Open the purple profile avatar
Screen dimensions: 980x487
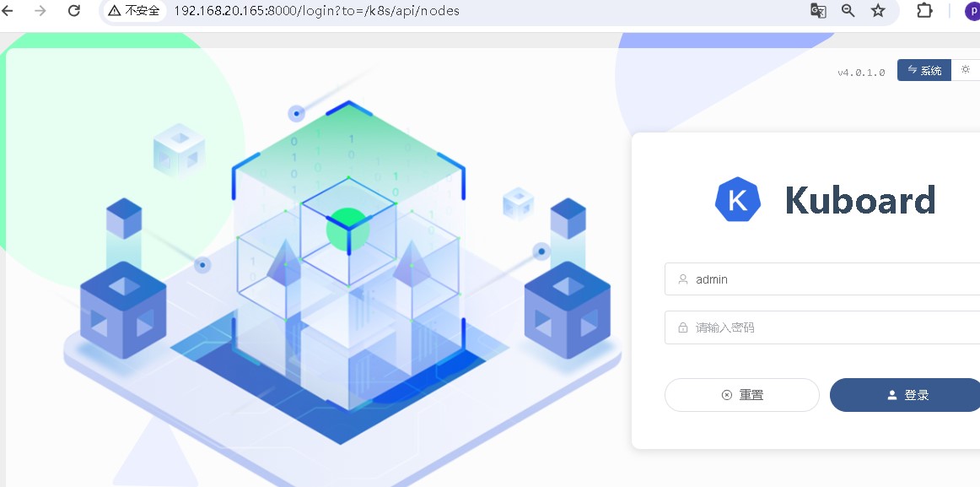(972, 11)
